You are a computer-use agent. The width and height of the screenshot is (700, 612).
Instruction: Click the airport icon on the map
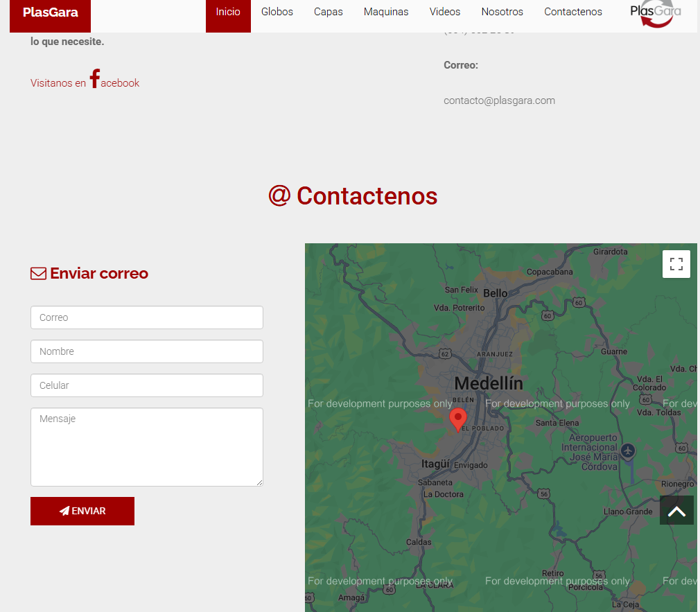628,451
